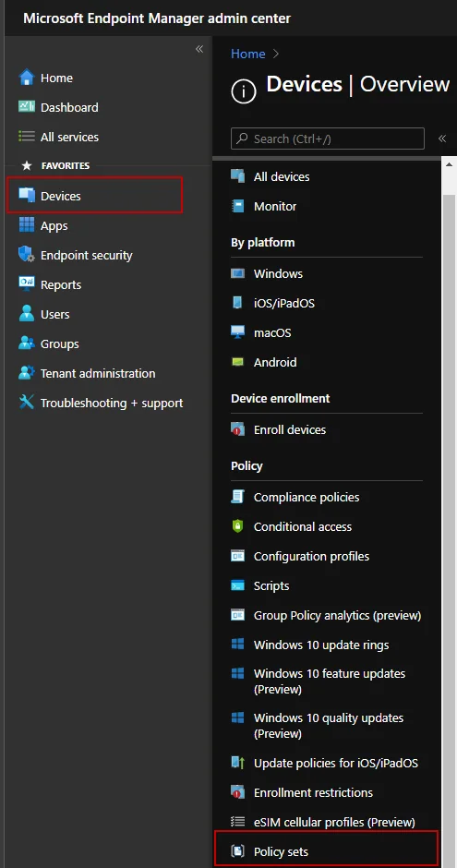Click the Group Policy analytics icon
Image resolution: width=457 pixels, height=868 pixels.
(238, 615)
